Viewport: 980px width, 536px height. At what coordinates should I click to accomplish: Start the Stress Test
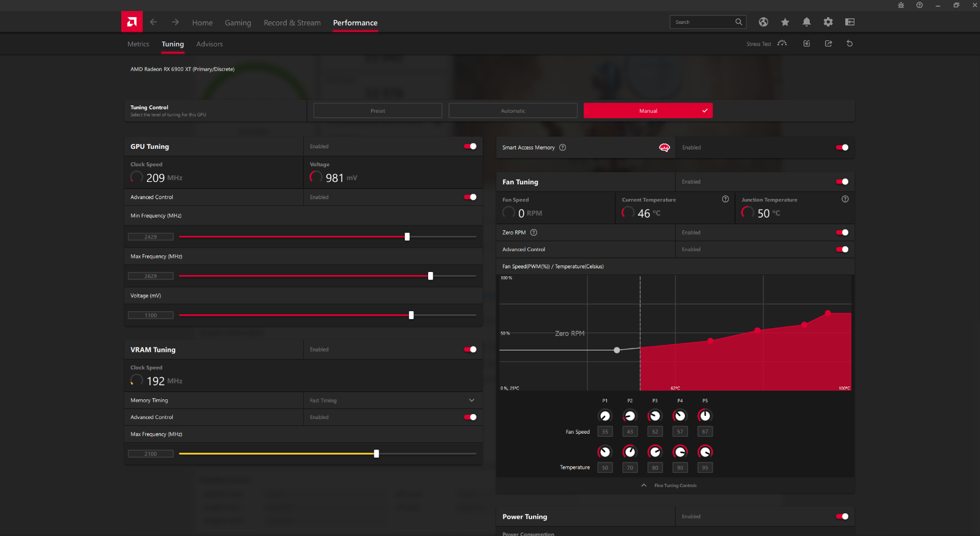pyautogui.click(x=766, y=43)
